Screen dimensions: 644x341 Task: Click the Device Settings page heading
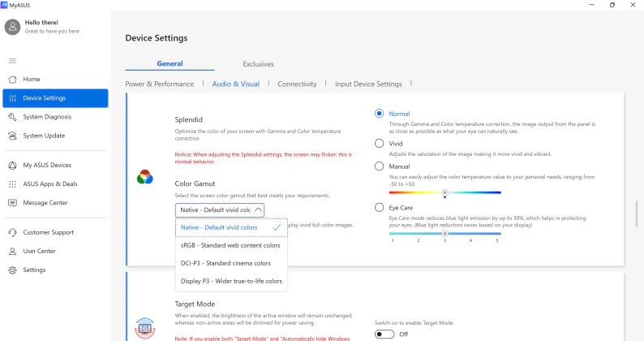(157, 38)
